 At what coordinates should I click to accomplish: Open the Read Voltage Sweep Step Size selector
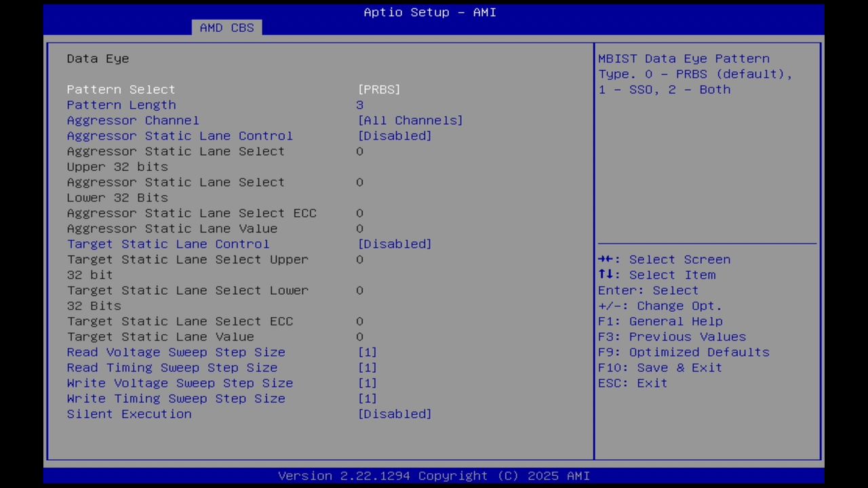point(368,352)
